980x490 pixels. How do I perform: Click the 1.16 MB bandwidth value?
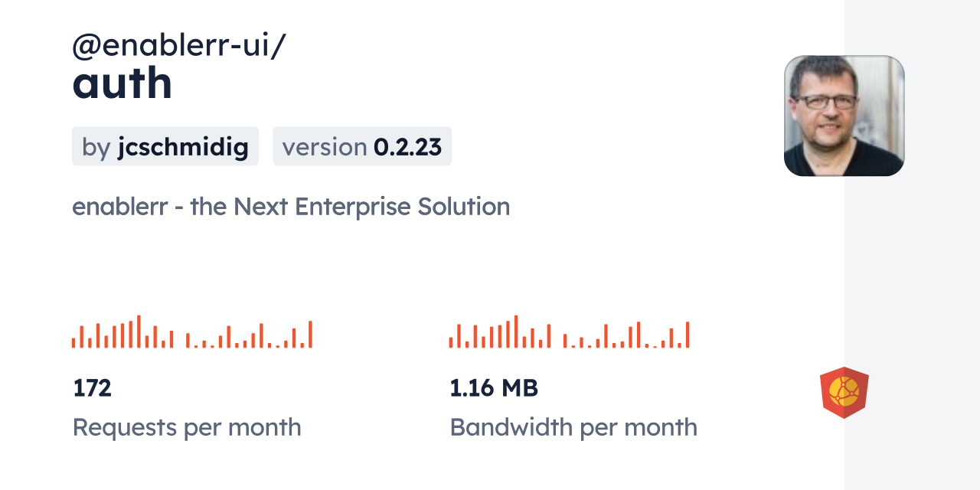click(494, 388)
